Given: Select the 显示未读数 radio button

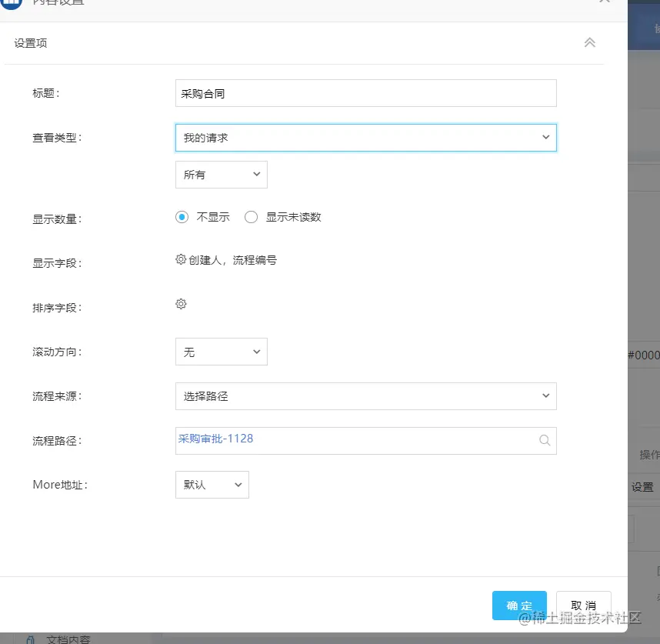Looking at the screenshot, I should [x=251, y=217].
